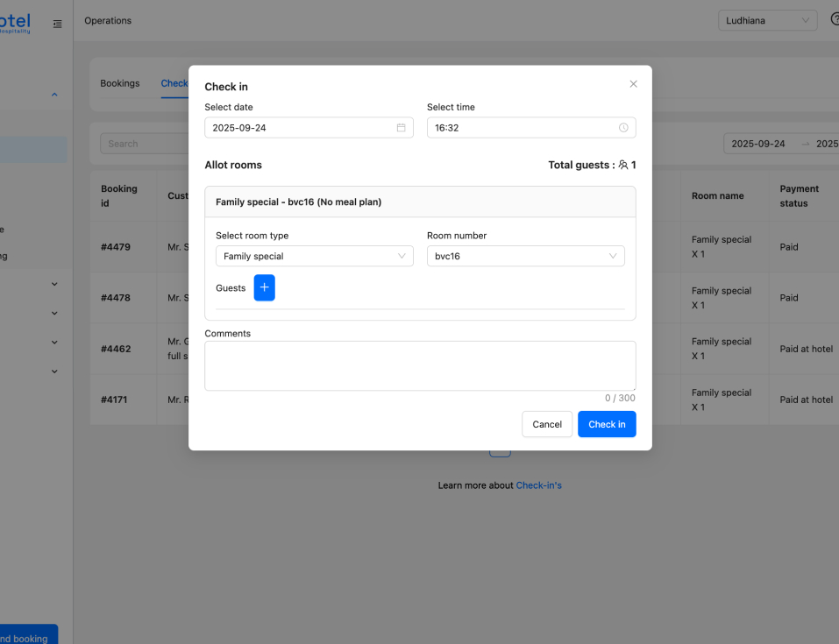Switch to the Bookings tab

pos(120,83)
